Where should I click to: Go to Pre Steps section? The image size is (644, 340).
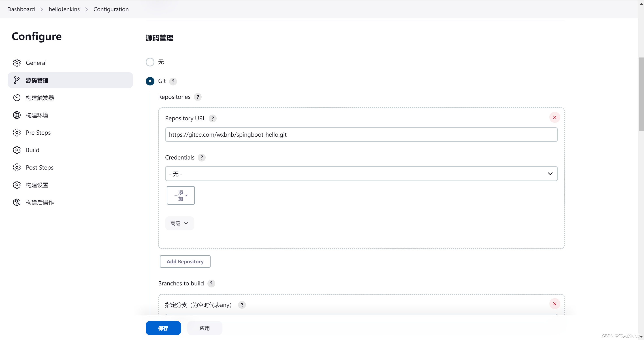click(38, 133)
